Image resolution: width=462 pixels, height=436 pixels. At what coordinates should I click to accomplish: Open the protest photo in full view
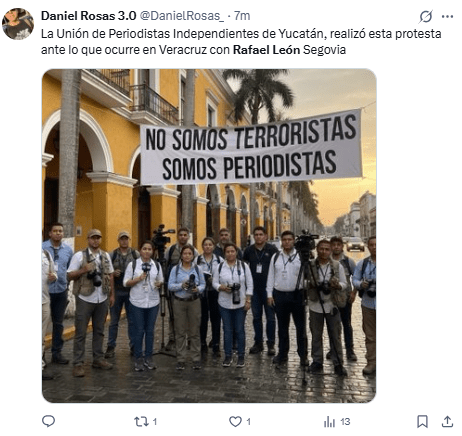click(209, 236)
